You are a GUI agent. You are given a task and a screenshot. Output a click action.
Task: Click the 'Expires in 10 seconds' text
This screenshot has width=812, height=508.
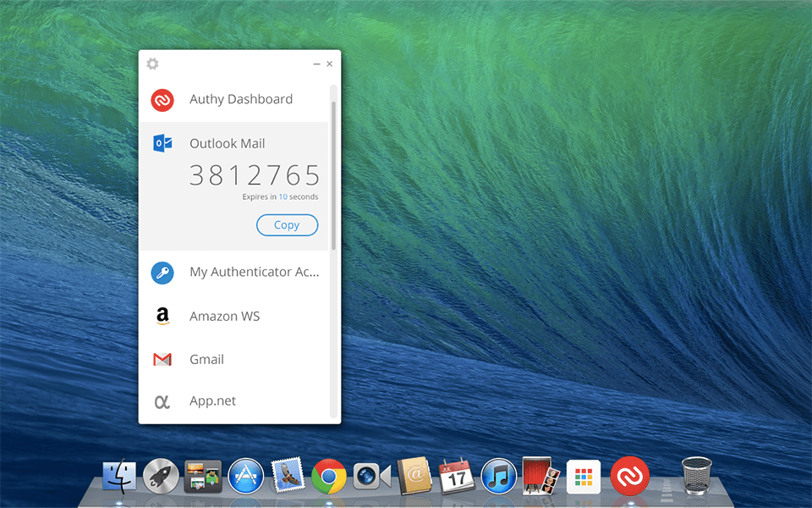coord(280,197)
